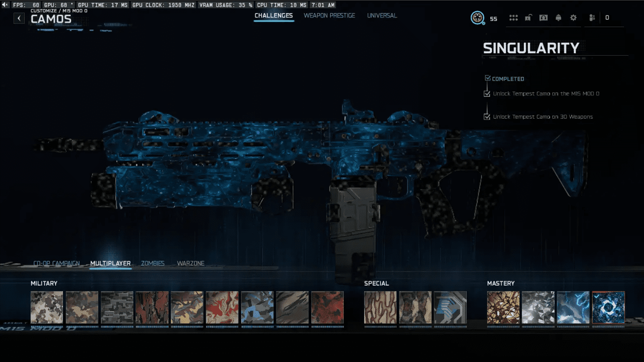644x362 pixels.
Task: Go to the Co-Op Campaign camo tab
Action: 56,263
